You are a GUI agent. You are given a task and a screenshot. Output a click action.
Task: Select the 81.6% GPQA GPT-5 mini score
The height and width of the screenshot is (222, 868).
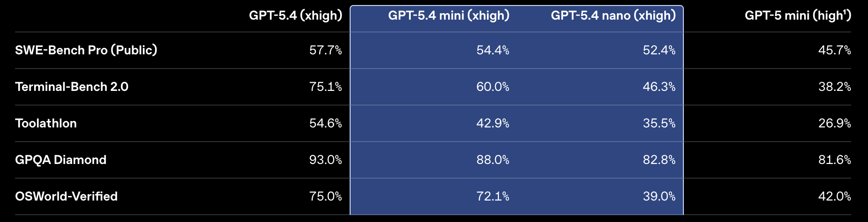(x=835, y=160)
